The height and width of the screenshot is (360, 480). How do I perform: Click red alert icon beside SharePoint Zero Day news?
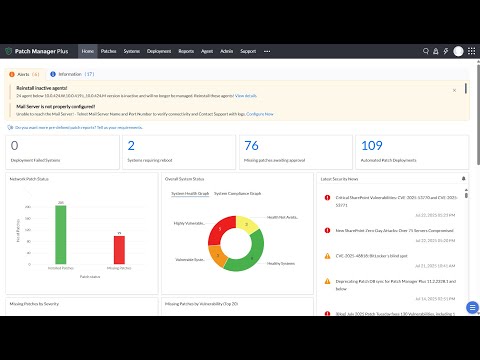click(327, 230)
